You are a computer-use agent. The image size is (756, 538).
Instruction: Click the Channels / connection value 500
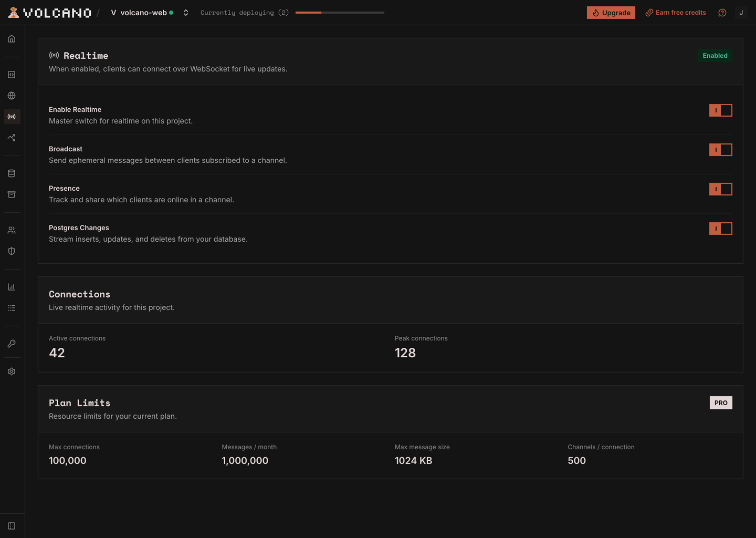[577, 461]
